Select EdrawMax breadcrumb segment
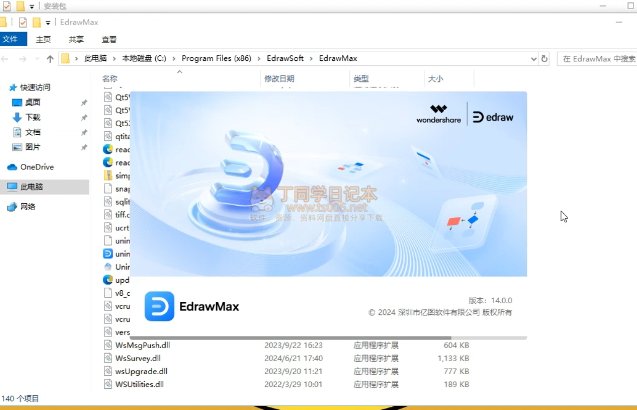Image resolution: width=637 pixels, height=410 pixels. 338,59
